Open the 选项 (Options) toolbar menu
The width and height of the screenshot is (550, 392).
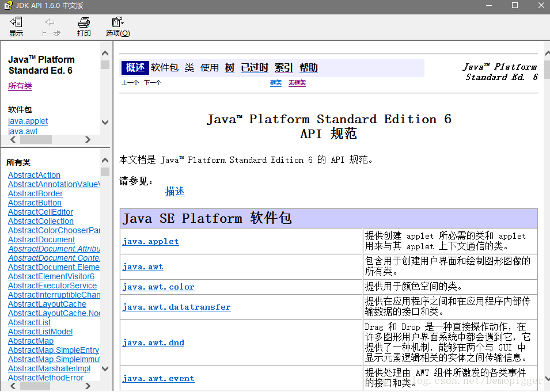click(118, 26)
